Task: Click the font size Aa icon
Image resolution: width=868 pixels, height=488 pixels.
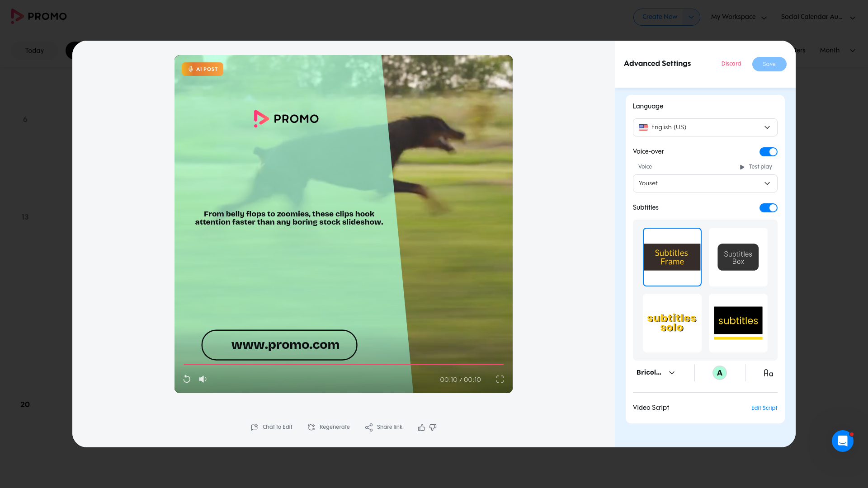Action: click(x=768, y=373)
